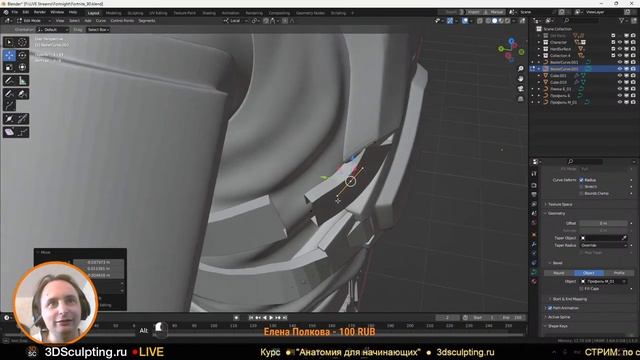Expand the Active Spline panel
Viewport: 640px width, 360px height.
[558, 317]
